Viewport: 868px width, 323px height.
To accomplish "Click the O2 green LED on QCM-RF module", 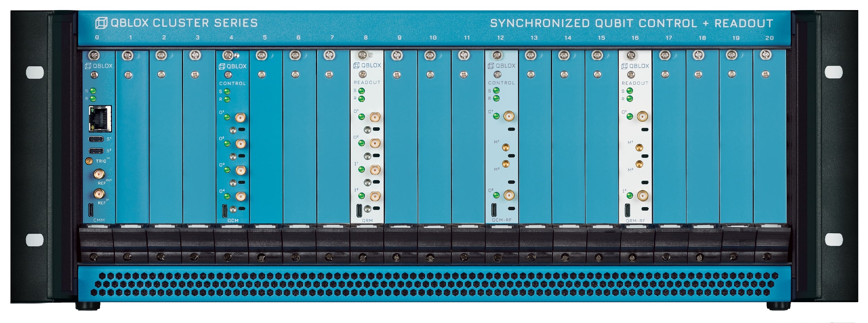I will [x=496, y=195].
